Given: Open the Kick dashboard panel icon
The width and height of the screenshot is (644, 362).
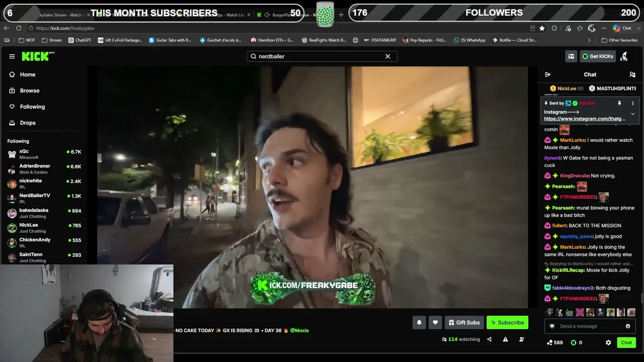Looking at the screenshot, I should pyautogui.click(x=571, y=56).
